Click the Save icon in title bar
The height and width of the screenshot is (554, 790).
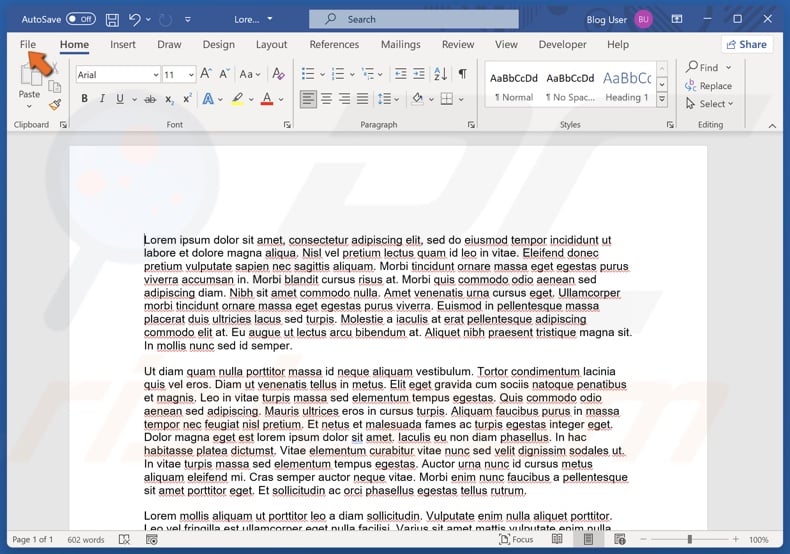click(112, 20)
